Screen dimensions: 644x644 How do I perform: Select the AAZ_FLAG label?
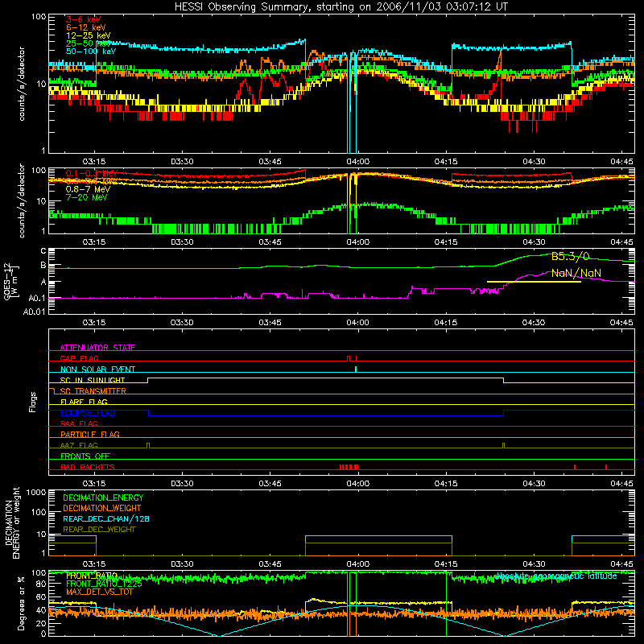pos(79,445)
